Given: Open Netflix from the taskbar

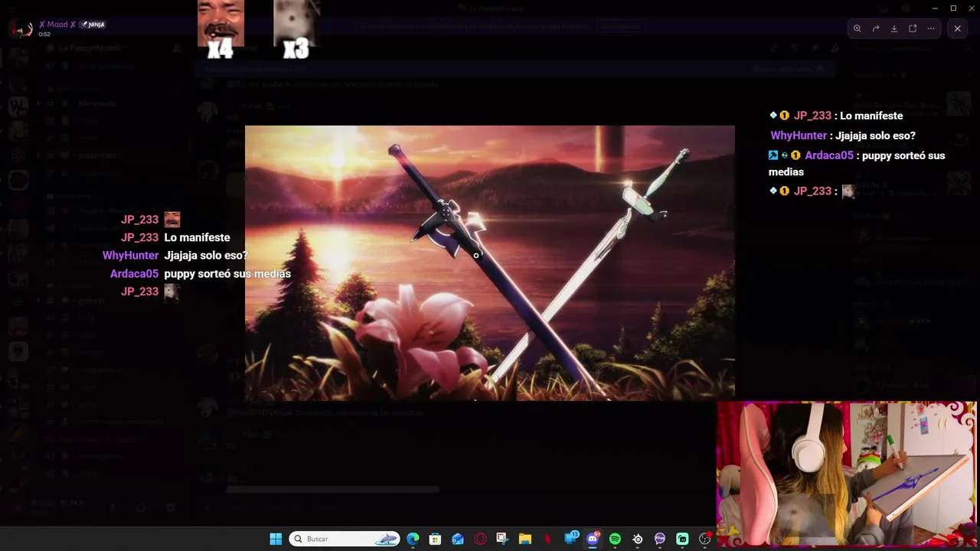Looking at the screenshot, I should tap(547, 539).
